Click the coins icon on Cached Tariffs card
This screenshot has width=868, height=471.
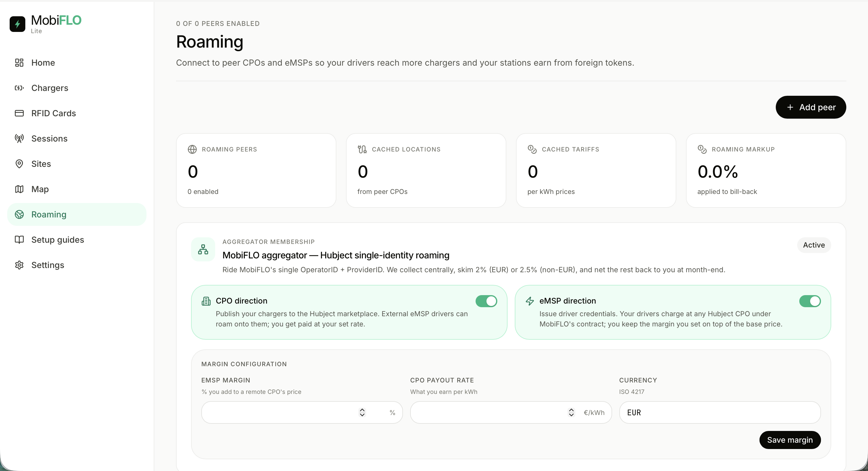(x=532, y=149)
